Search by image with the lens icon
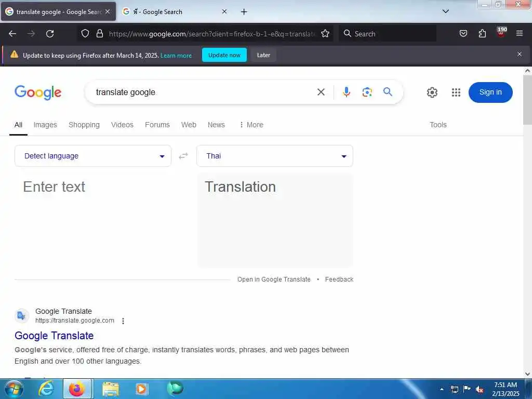 (367, 92)
